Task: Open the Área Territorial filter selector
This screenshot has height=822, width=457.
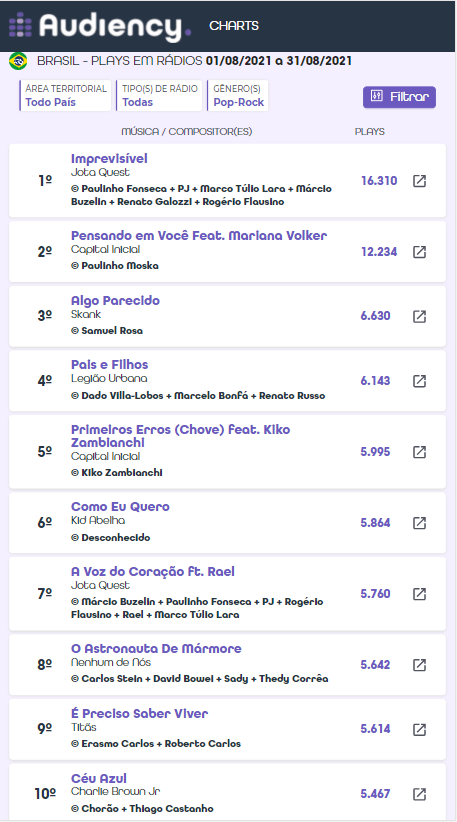Action: [x=66, y=95]
